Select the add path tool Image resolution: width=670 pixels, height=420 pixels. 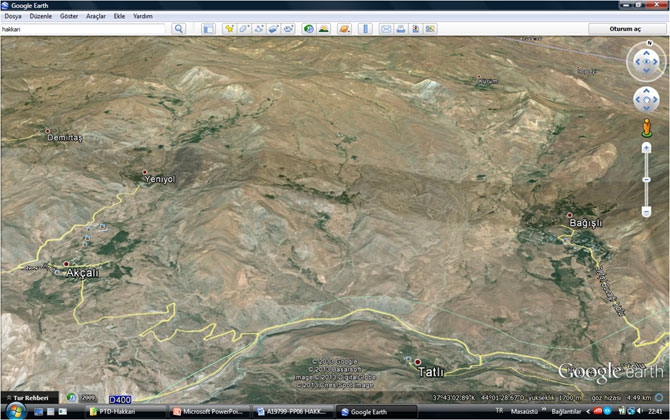tap(259, 29)
